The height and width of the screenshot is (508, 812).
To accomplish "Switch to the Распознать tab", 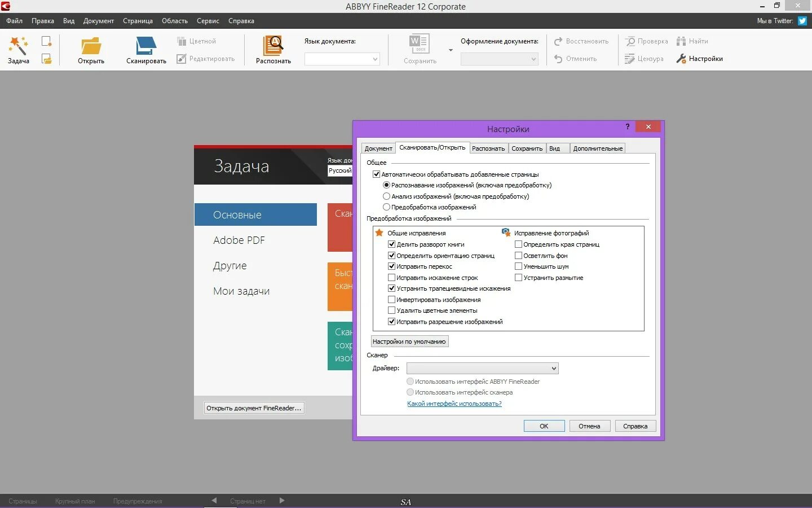I will (x=488, y=148).
